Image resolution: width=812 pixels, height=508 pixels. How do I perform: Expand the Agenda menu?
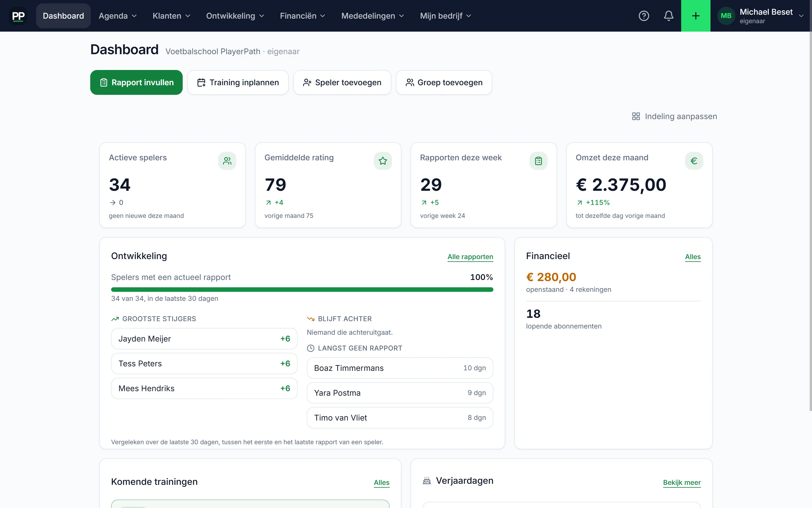click(118, 16)
